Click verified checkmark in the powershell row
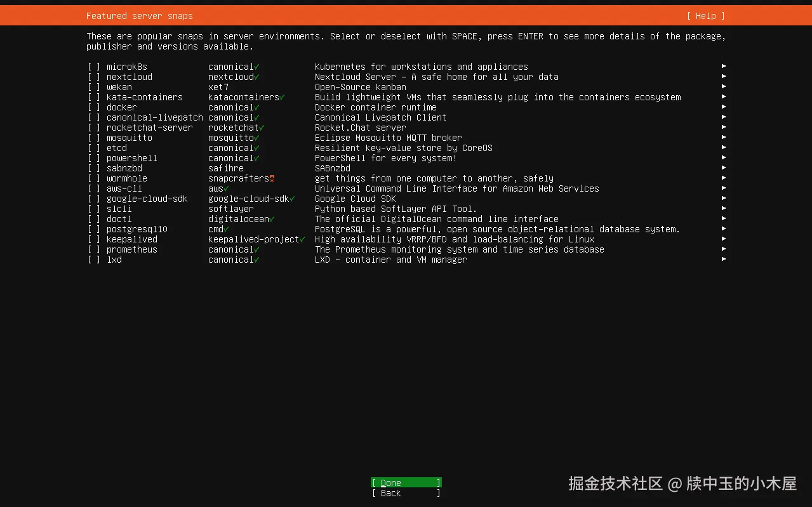Image resolution: width=812 pixels, height=507 pixels. coord(256,158)
